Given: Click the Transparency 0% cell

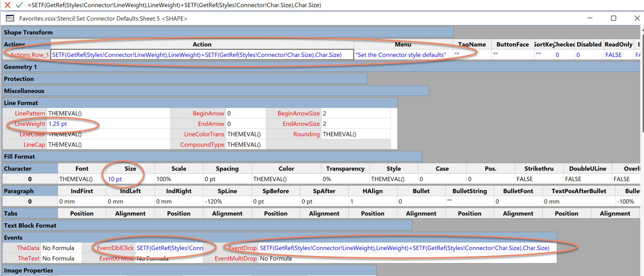Looking at the screenshot, I should (x=345, y=179).
